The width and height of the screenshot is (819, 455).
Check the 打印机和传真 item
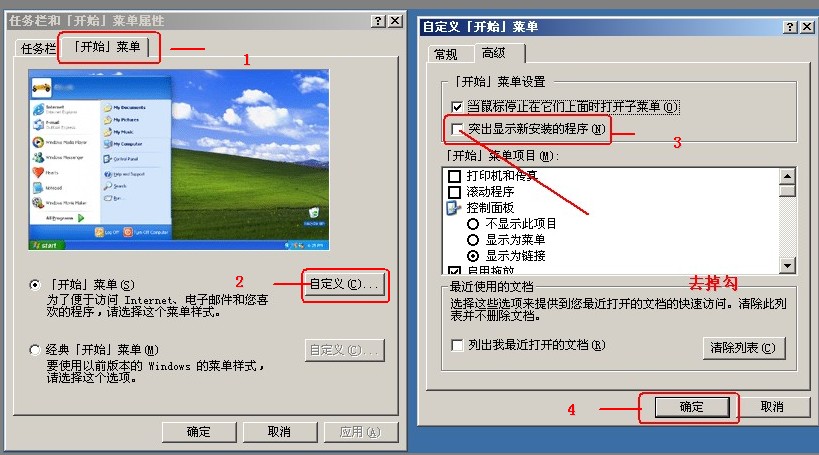[454, 176]
